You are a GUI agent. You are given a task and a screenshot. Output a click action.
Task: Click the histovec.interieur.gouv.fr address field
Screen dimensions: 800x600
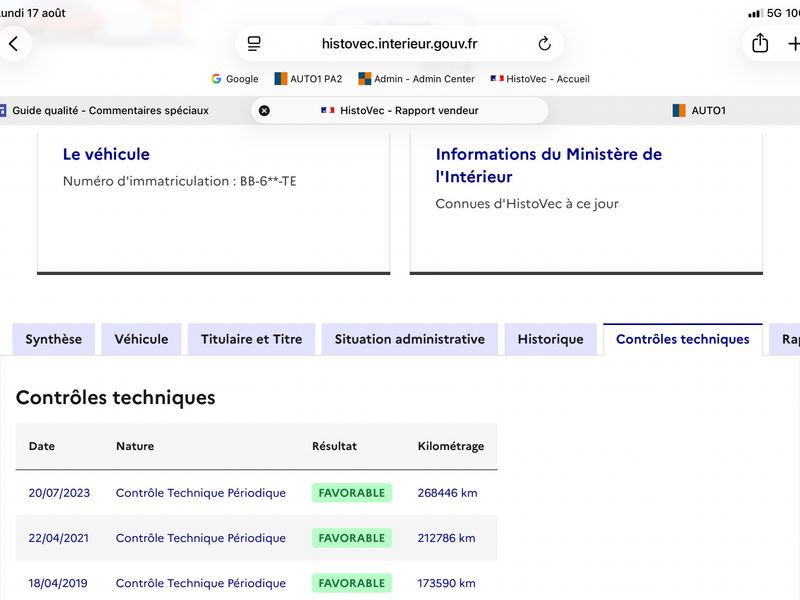[x=399, y=44]
